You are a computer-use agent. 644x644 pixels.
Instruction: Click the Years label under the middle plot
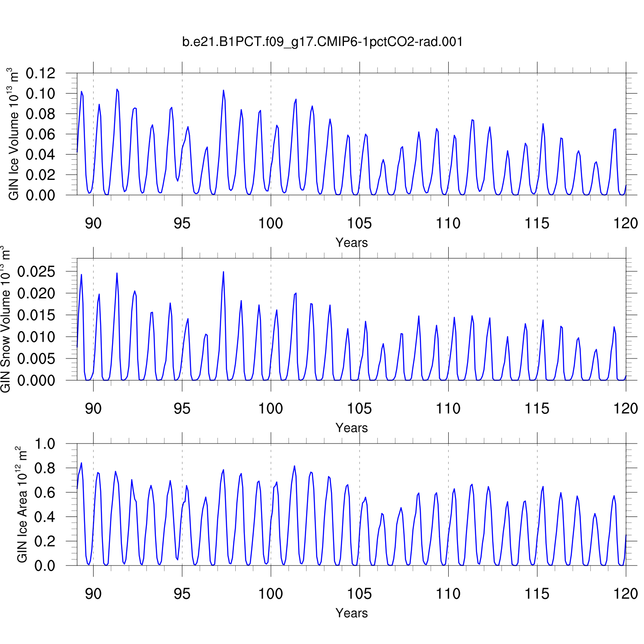pyautogui.click(x=351, y=428)
